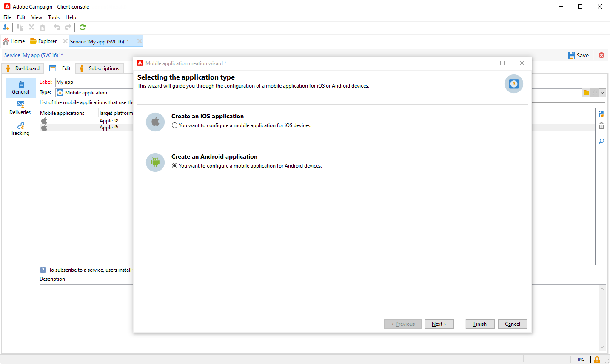
Task: Open the Deliveries section in sidebar
Action: pyautogui.click(x=20, y=108)
